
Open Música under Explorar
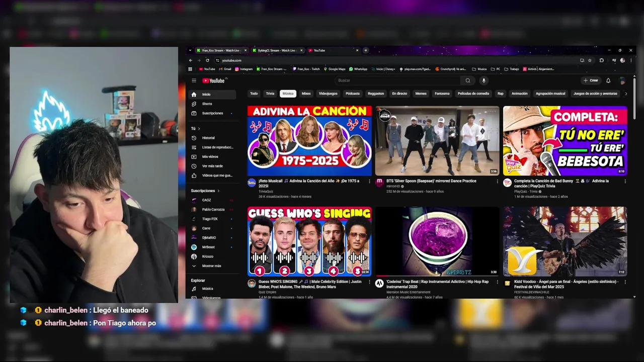pyautogui.click(x=213, y=289)
